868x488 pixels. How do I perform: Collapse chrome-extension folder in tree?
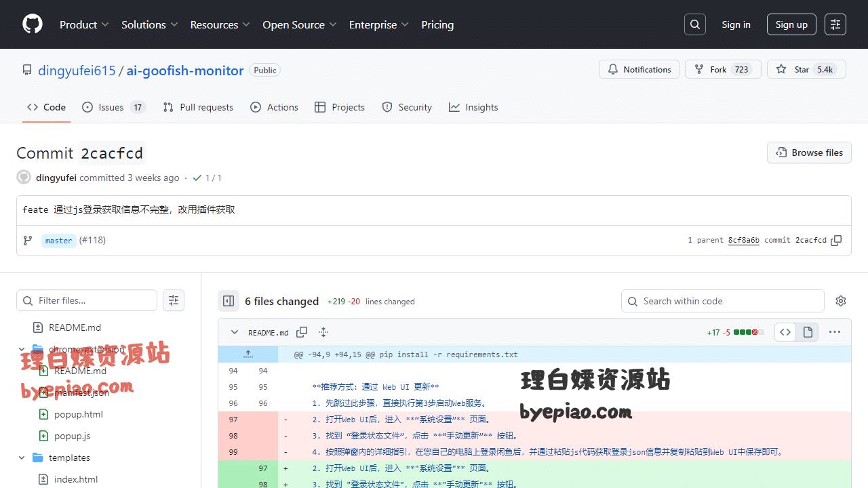(x=22, y=349)
